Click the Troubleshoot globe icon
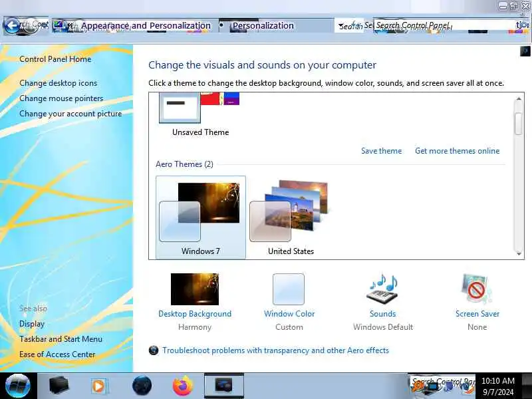 (x=154, y=350)
